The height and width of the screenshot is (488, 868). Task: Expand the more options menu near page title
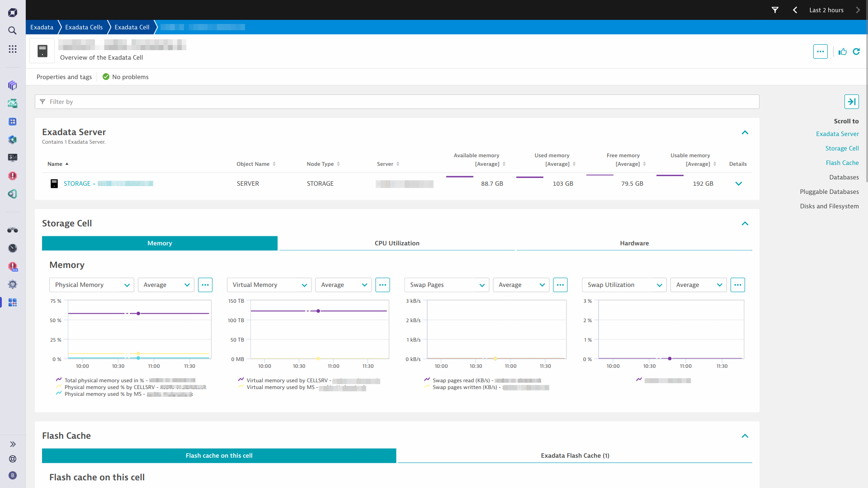(x=821, y=52)
